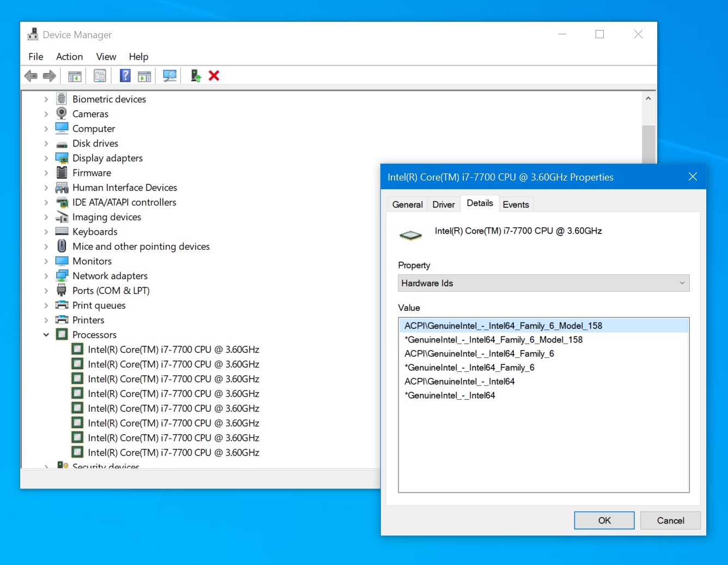Click the Network adapters icon

62,276
